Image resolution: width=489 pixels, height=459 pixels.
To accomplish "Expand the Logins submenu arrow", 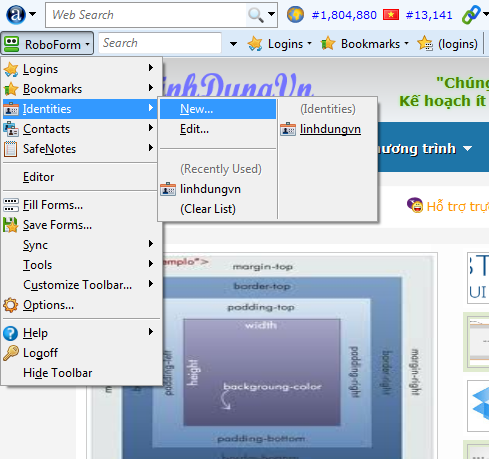I will coord(151,68).
